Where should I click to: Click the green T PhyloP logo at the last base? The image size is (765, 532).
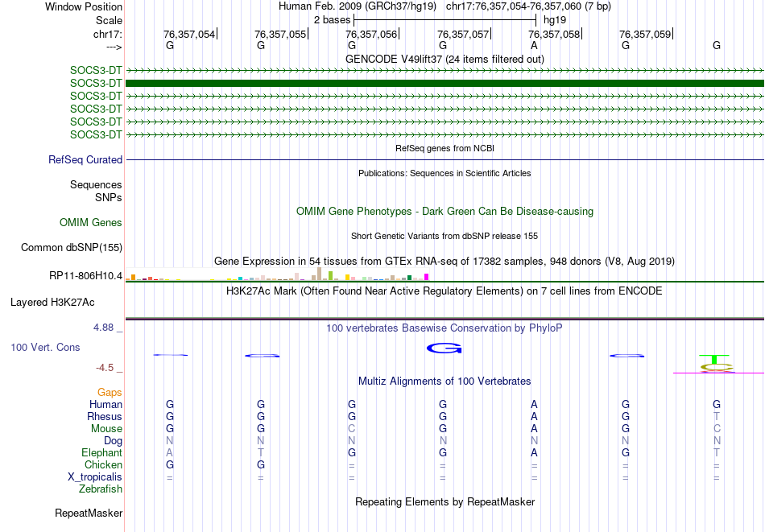(714, 360)
